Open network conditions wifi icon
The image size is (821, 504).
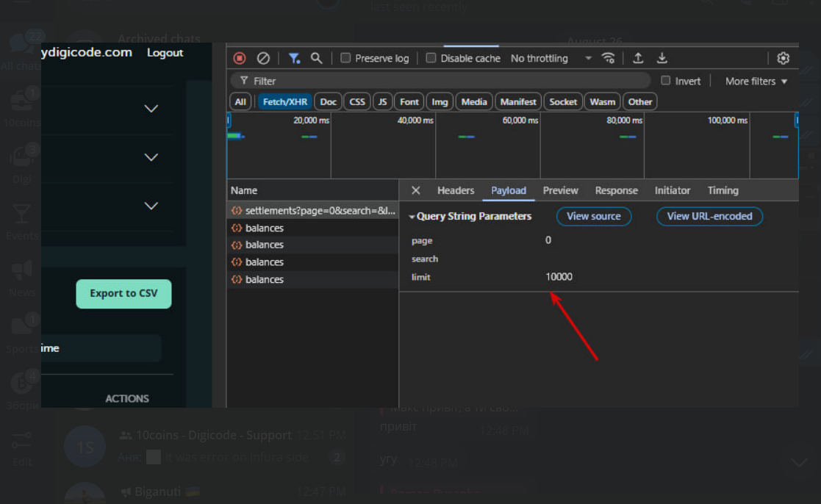pos(608,58)
